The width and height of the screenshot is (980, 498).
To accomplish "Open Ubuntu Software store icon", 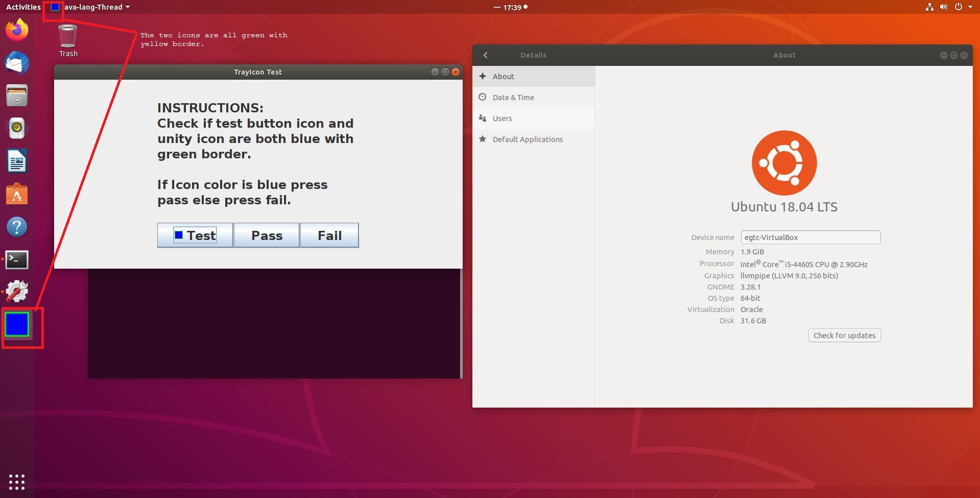I will point(17,194).
